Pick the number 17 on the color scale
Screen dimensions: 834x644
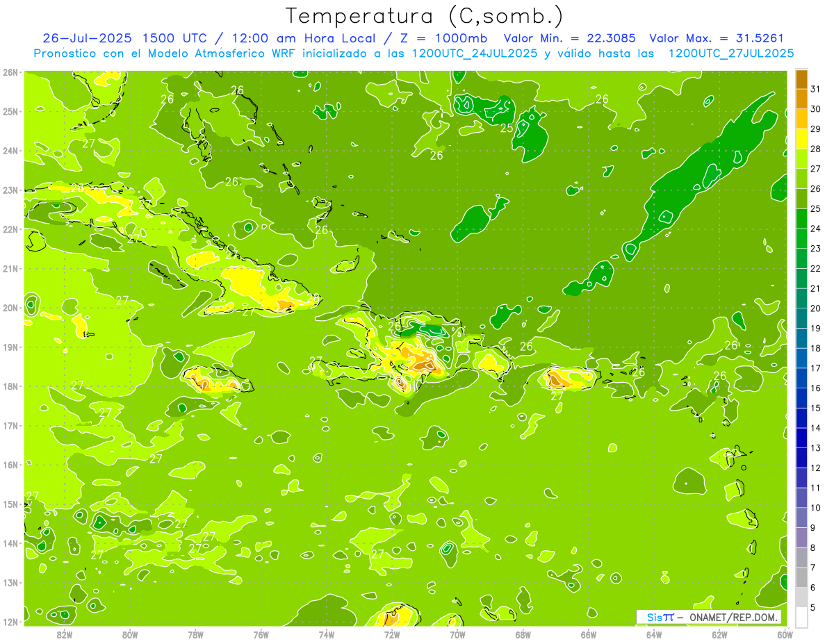pos(816,368)
